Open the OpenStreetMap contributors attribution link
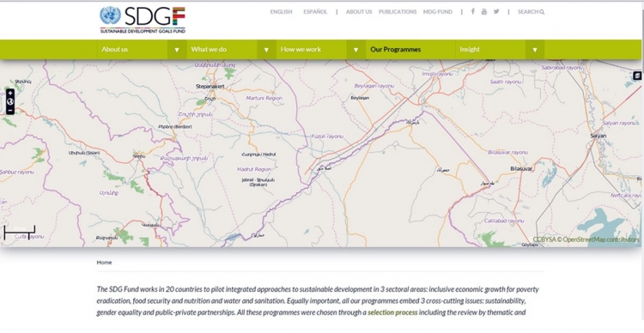644x333 pixels. pos(601,239)
